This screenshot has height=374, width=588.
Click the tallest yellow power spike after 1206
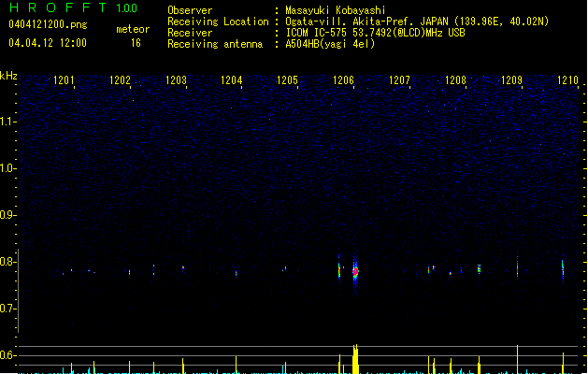point(355,359)
